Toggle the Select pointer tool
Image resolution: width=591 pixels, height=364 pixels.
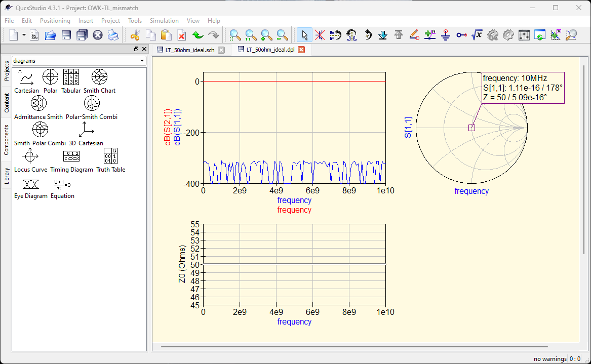(x=304, y=35)
